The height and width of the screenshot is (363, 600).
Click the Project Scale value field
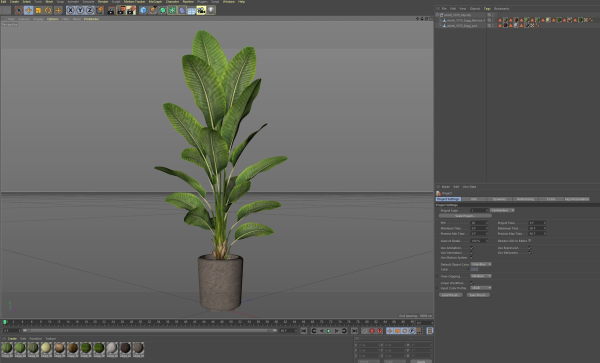pyautogui.click(x=479, y=210)
